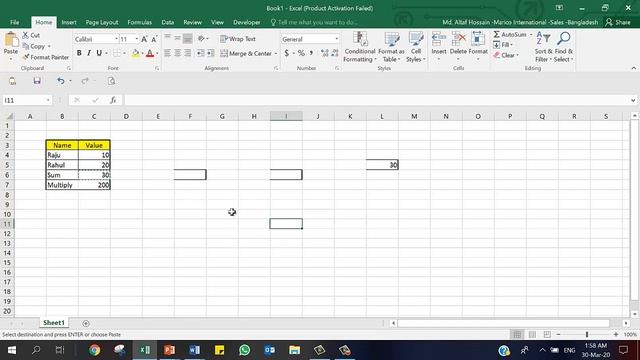Open the Format cells menu
The width and height of the screenshot is (640, 360).
pos(478,47)
